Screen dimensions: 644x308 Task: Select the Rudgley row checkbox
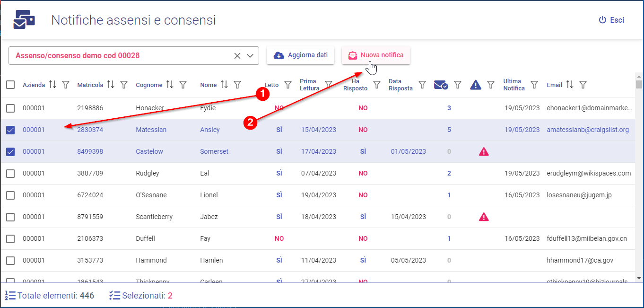tap(10, 173)
